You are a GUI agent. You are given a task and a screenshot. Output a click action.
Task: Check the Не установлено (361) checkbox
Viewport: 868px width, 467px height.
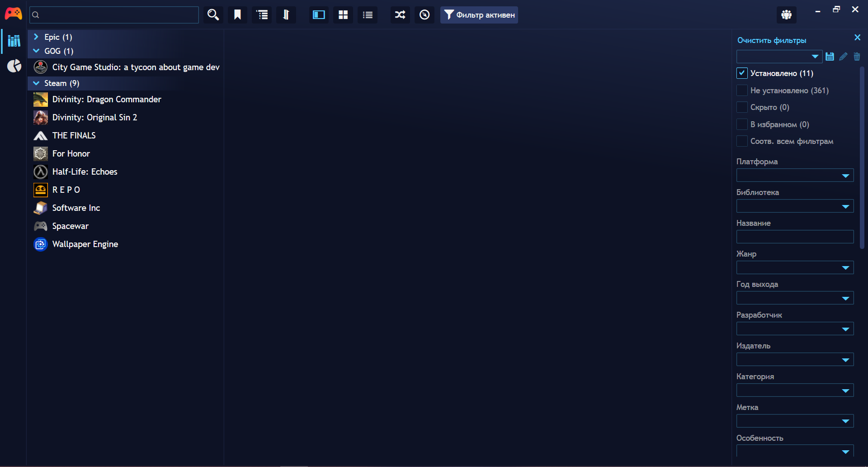[x=742, y=91]
